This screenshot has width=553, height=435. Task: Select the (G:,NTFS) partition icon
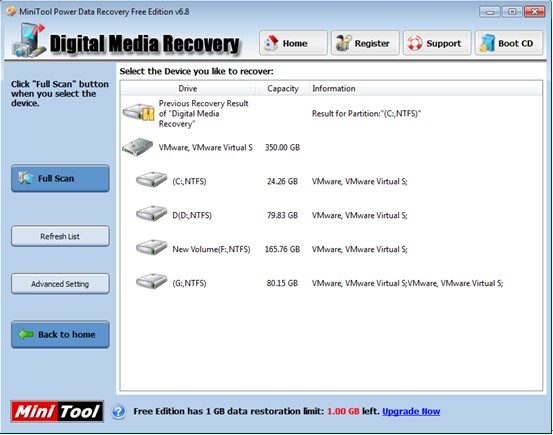coord(152,282)
